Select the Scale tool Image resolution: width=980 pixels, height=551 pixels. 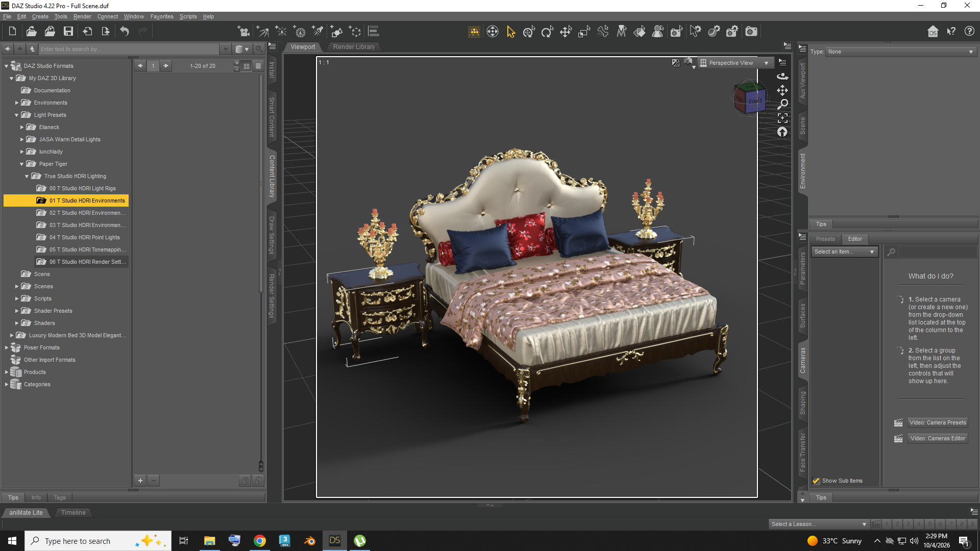tap(584, 32)
